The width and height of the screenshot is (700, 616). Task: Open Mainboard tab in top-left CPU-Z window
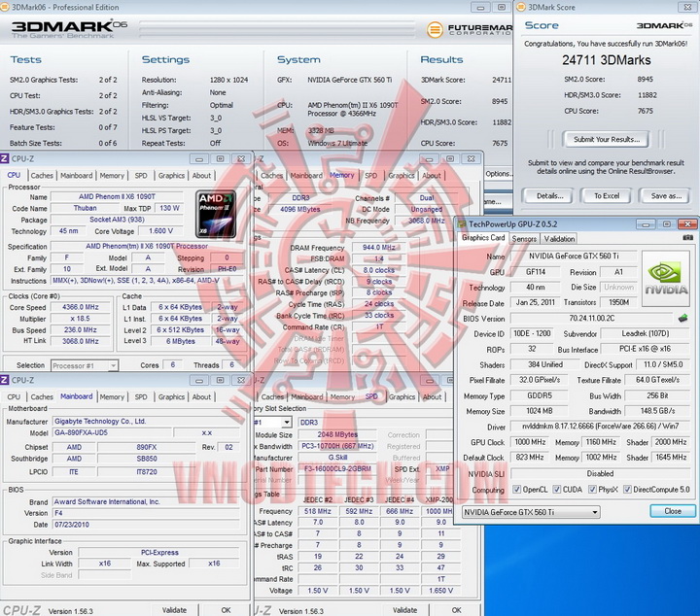coord(77,175)
